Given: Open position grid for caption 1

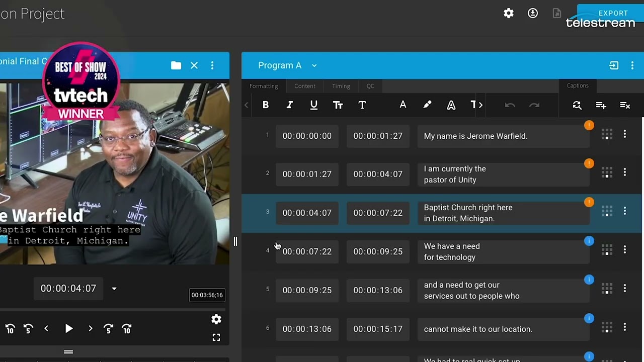Looking at the screenshot, I should click(607, 134).
